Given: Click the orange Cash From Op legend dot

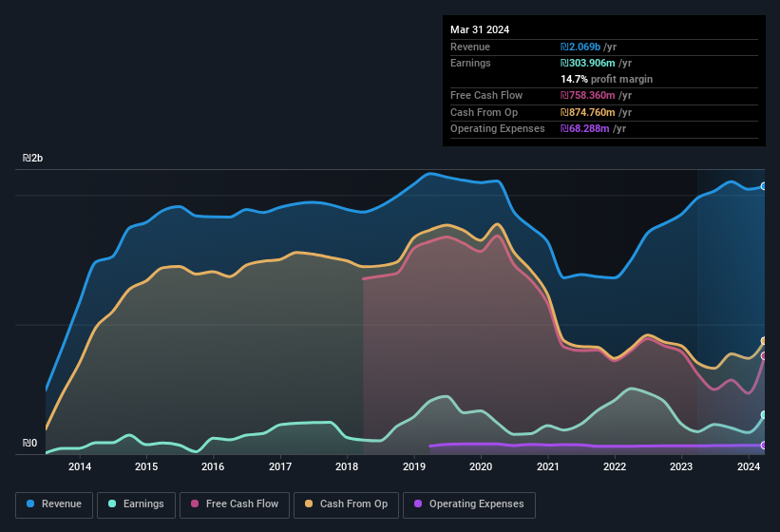Looking at the screenshot, I should tap(309, 503).
